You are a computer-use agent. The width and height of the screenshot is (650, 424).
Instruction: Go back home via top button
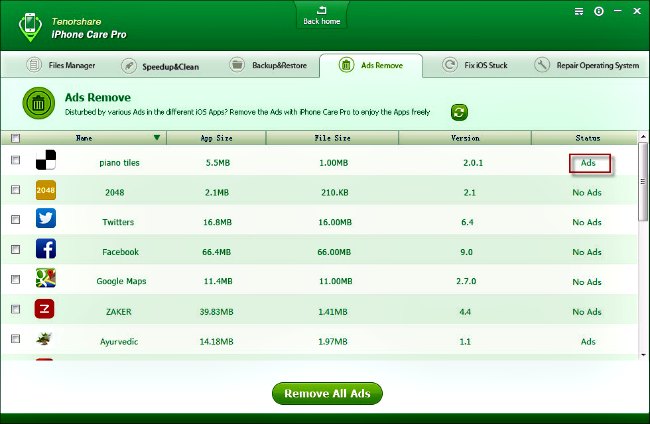(322, 16)
